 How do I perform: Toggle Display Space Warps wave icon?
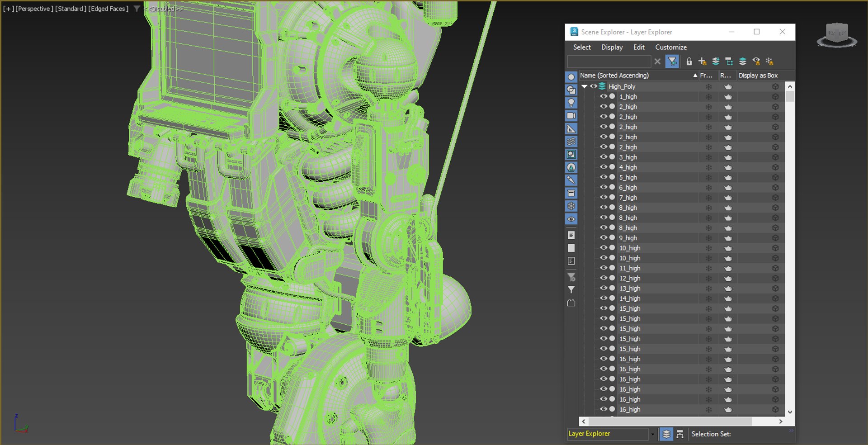571,142
